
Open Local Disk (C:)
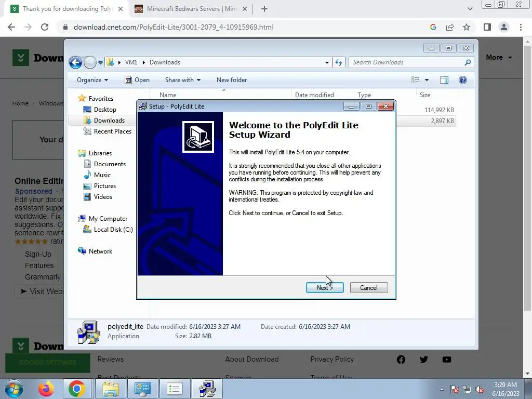[113, 230]
